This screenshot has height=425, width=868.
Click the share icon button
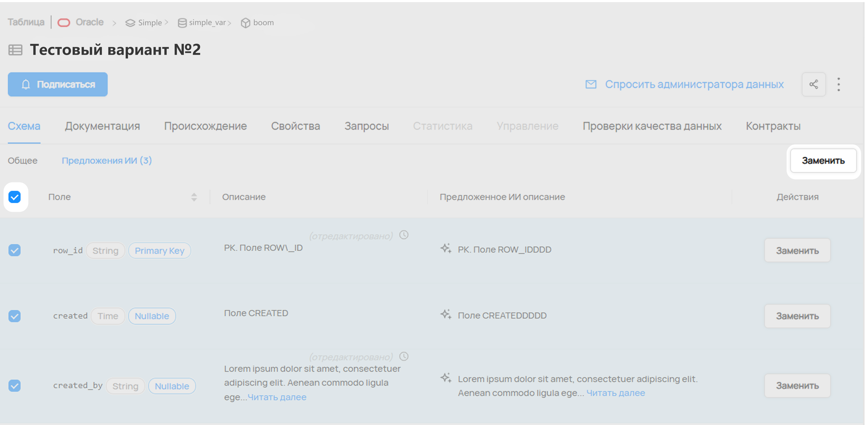point(813,84)
